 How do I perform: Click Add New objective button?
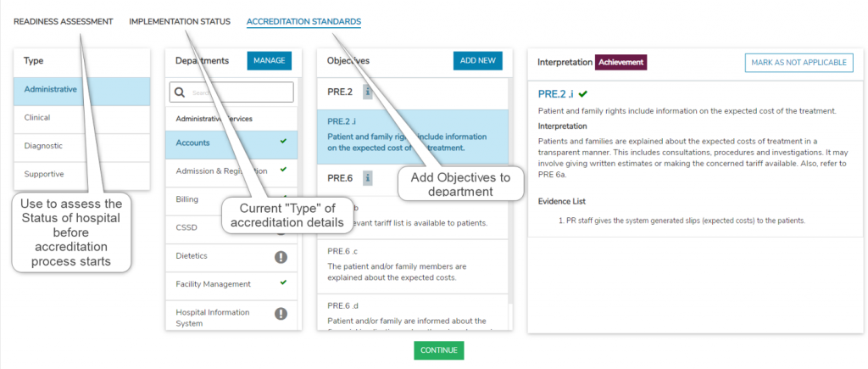point(477,61)
